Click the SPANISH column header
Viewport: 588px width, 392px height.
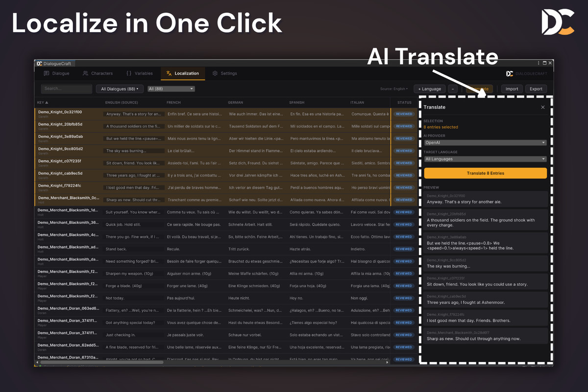pyautogui.click(x=296, y=102)
